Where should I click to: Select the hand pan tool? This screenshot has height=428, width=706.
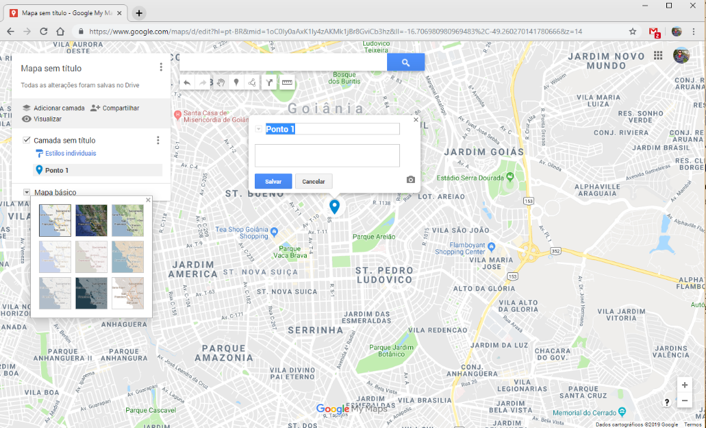[x=220, y=83]
